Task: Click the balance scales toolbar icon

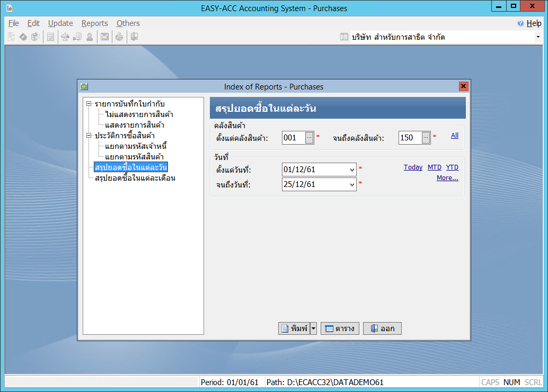Action: point(65,37)
